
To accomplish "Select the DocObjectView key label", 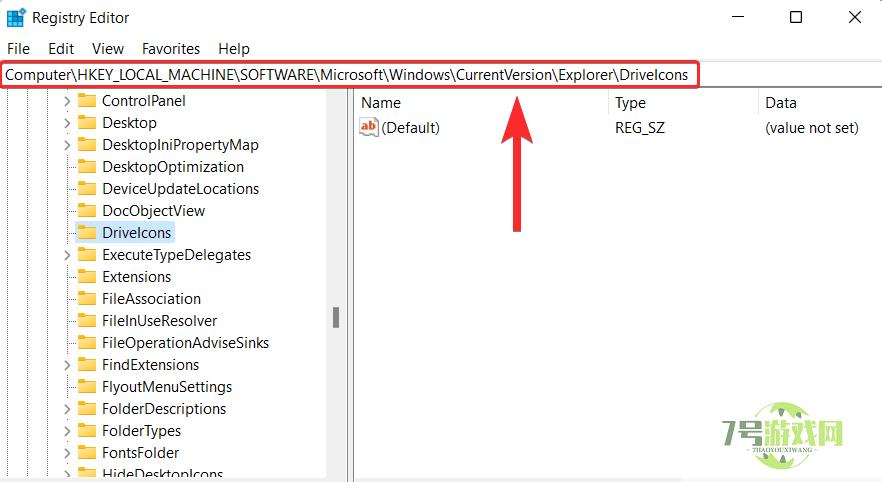I will [154, 210].
